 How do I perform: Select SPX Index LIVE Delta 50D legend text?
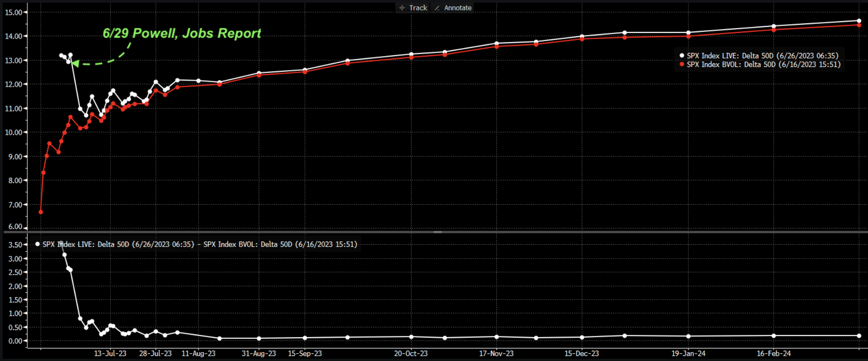(762, 56)
